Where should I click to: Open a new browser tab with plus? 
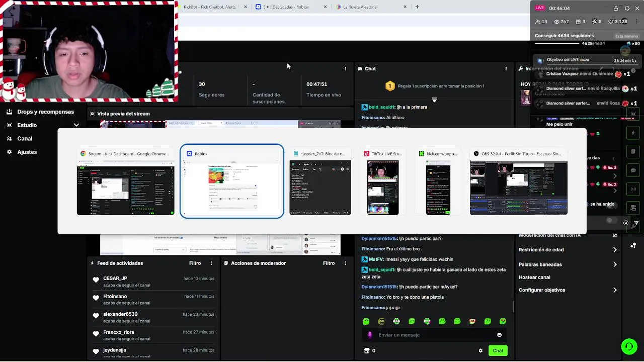[417, 7]
